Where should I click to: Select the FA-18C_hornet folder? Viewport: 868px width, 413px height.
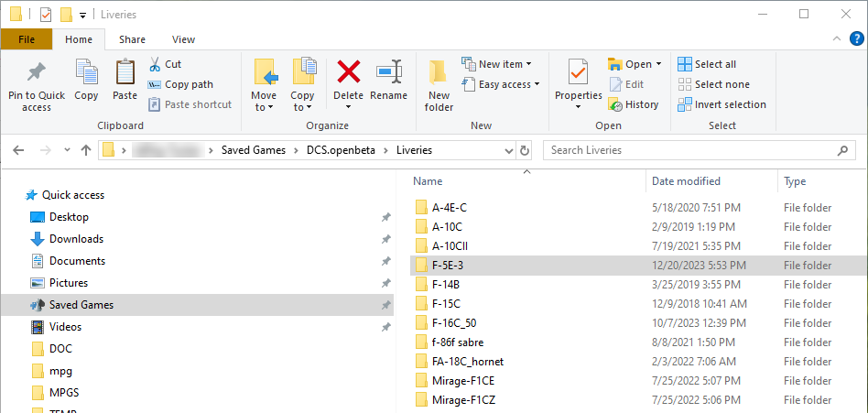(468, 362)
